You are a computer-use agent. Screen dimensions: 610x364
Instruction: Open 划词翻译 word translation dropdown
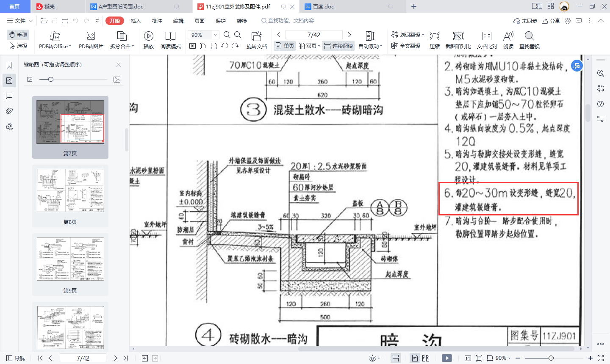tap(408, 35)
